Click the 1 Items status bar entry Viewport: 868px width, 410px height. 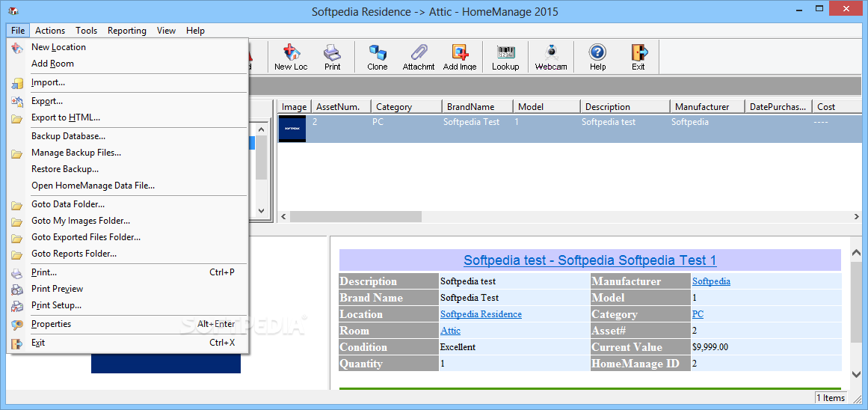click(831, 398)
